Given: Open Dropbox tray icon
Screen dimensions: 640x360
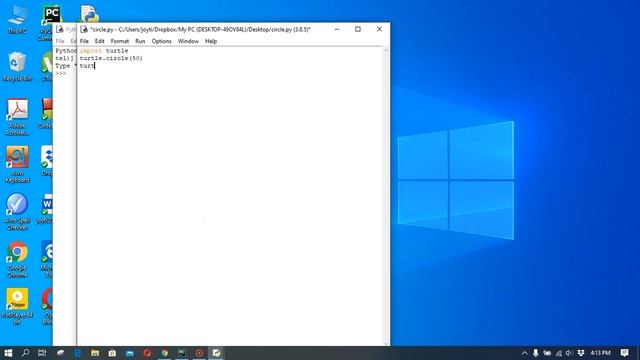Looking at the screenshot, I should [x=581, y=353].
